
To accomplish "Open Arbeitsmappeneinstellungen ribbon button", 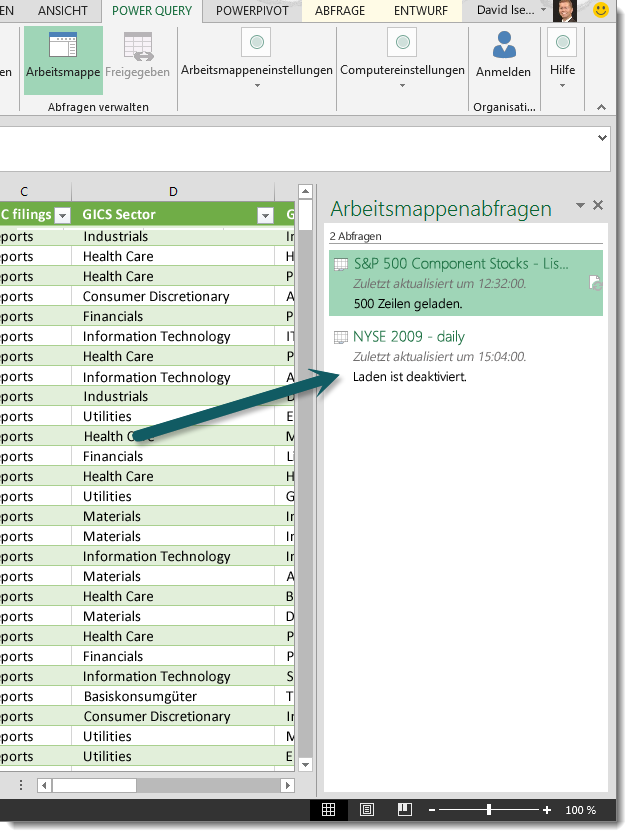I will 257,59.
